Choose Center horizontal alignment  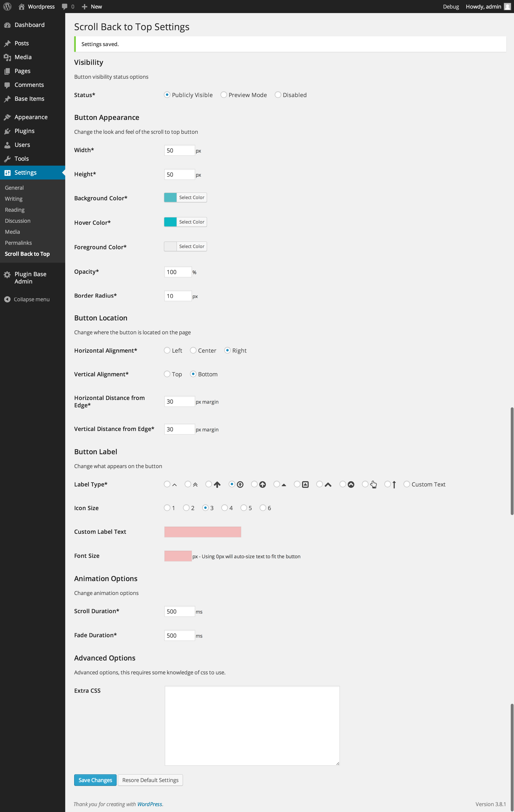pyautogui.click(x=193, y=350)
